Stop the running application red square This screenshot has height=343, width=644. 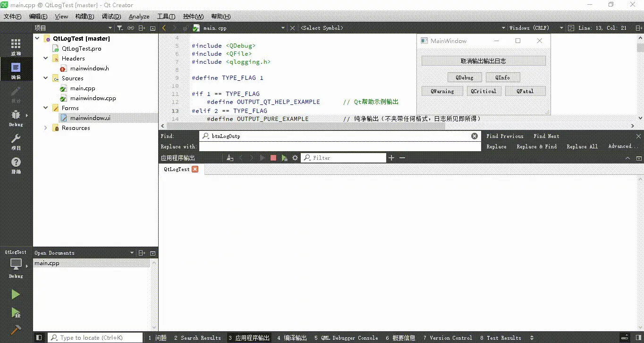pos(273,158)
